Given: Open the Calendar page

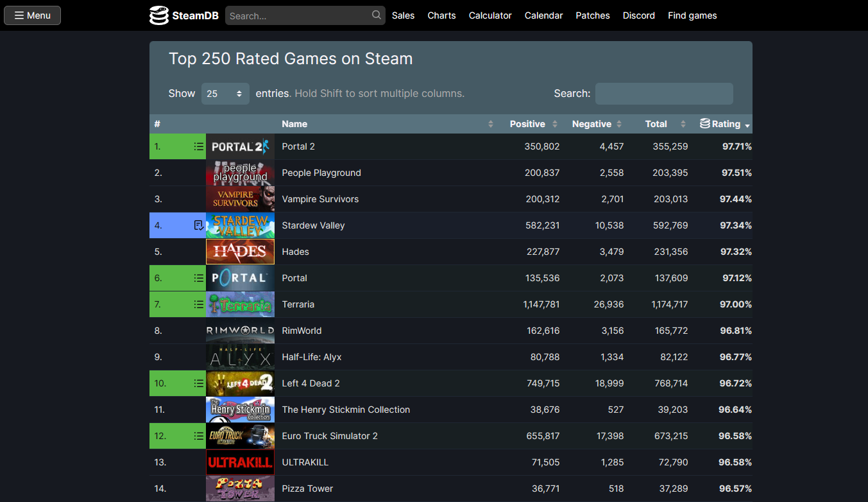Looking at the screenshot, I should [543, 15].
